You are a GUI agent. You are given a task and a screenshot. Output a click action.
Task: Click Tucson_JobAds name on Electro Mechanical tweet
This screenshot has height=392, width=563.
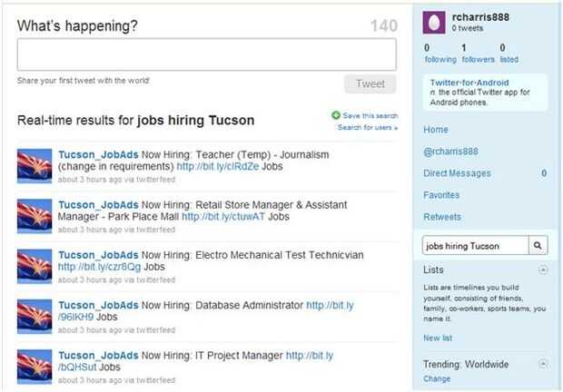pyautogui.click(x=98, y=255)
